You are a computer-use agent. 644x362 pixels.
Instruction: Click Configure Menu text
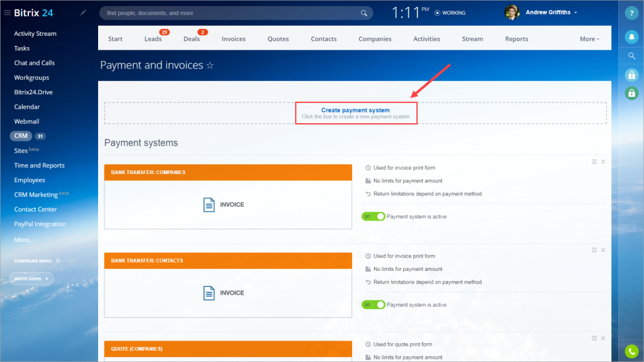pyautogui.click(x=33, y=261)
